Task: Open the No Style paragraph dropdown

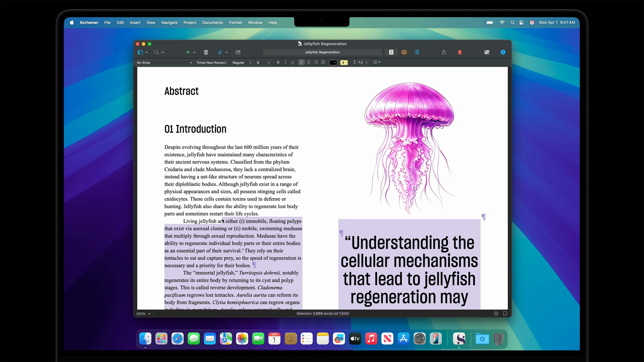Action: click(x=164, y=63)
